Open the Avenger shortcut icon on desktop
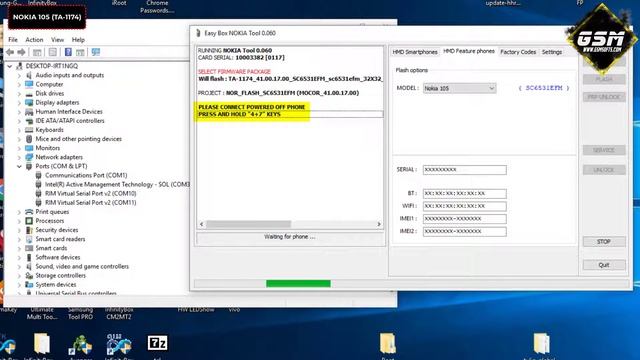The image size is (640, 360). 80,344
